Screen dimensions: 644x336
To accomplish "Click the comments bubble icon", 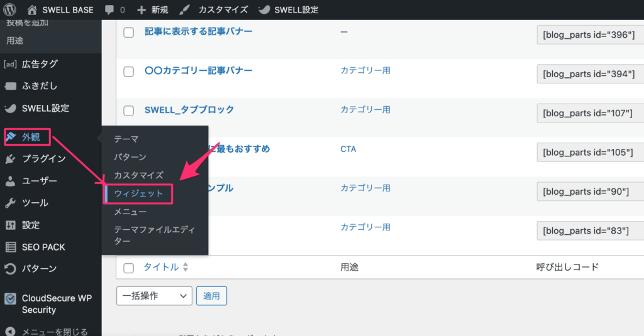I will (x=110, y=10).
